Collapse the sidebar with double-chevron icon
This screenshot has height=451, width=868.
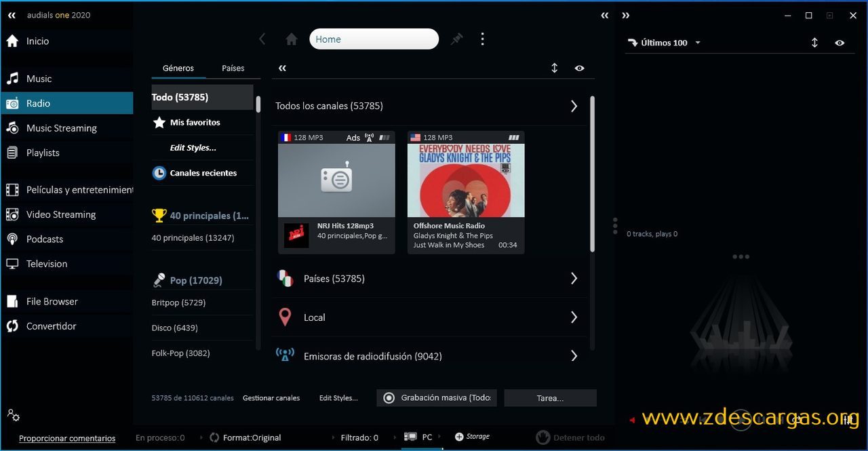(12, 15)
